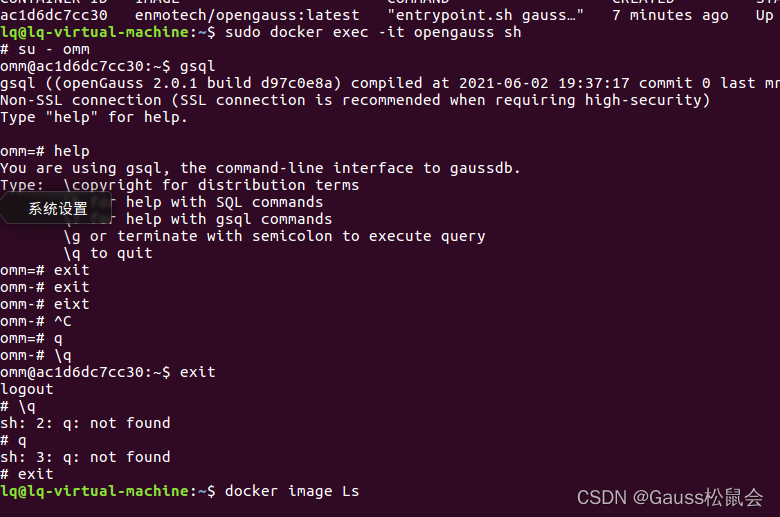Click the '\copyright for distribution terms' text

[211, 185]
